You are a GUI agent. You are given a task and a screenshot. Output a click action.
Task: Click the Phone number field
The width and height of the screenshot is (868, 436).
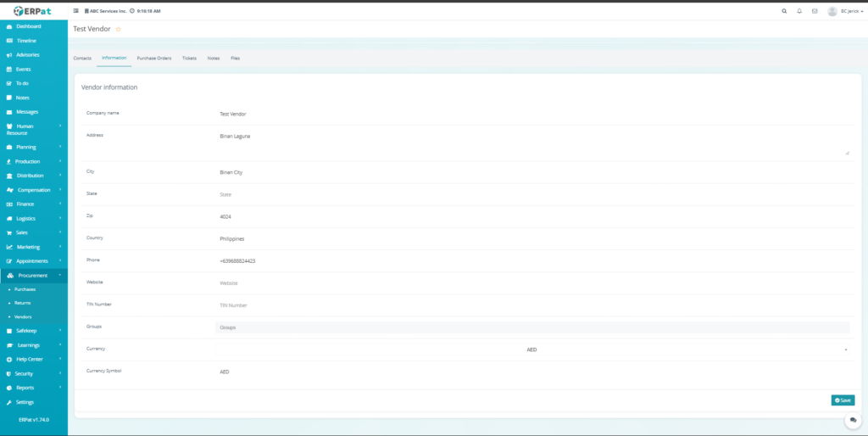click(x=532, y=261)
